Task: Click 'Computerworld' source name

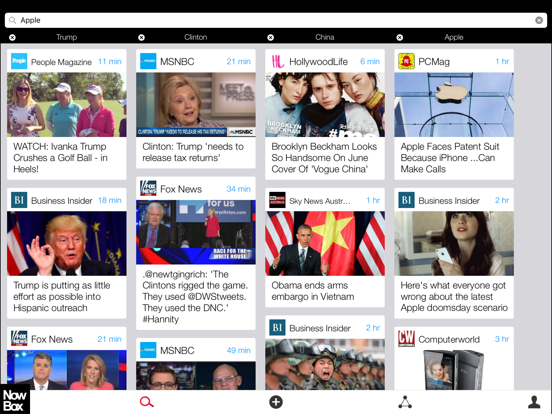Action: tap(449, 339)
